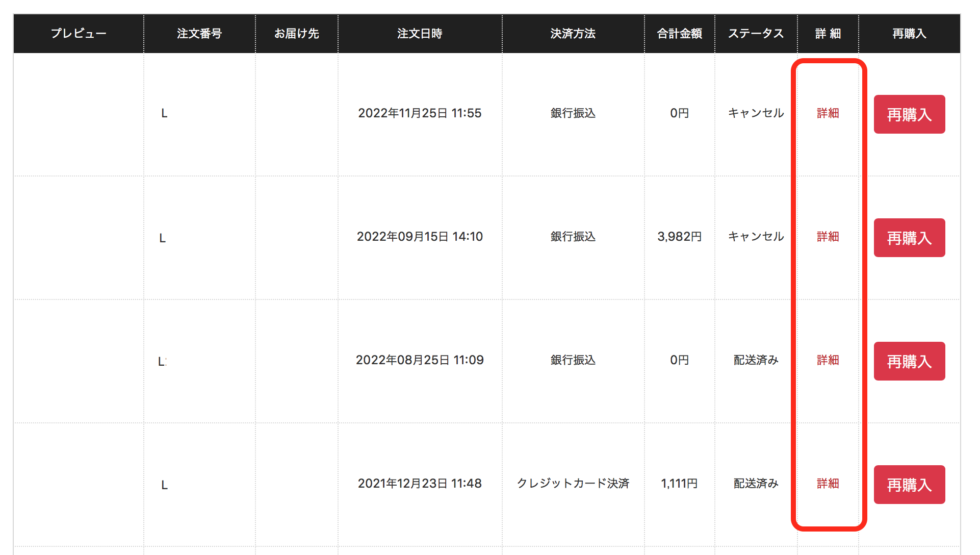Open 詳細 for the 2022年09月15日 order
The width and height of the screenshot is (980, 555).
[x=828, y=237]
